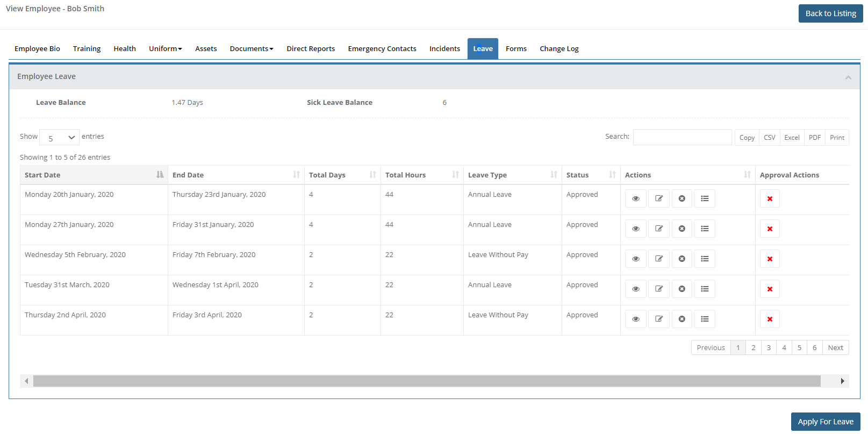Image resolution: width=868 pixels, height=434 pixels.
Task: Sort table by End Date column
Action: 236,175
